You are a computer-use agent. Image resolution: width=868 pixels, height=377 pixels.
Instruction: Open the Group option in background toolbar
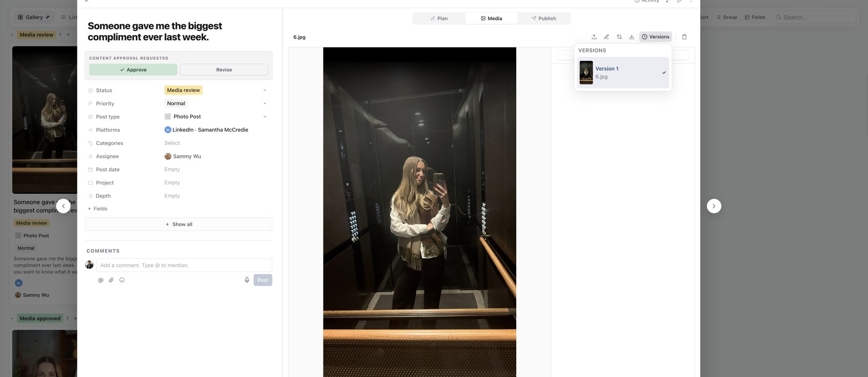(727, 17)
